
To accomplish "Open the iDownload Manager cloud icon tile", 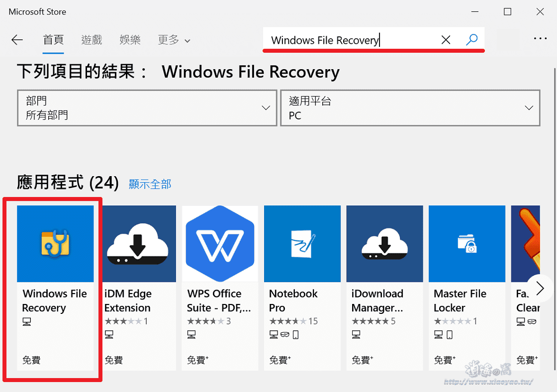I will [x=385, y=244].
